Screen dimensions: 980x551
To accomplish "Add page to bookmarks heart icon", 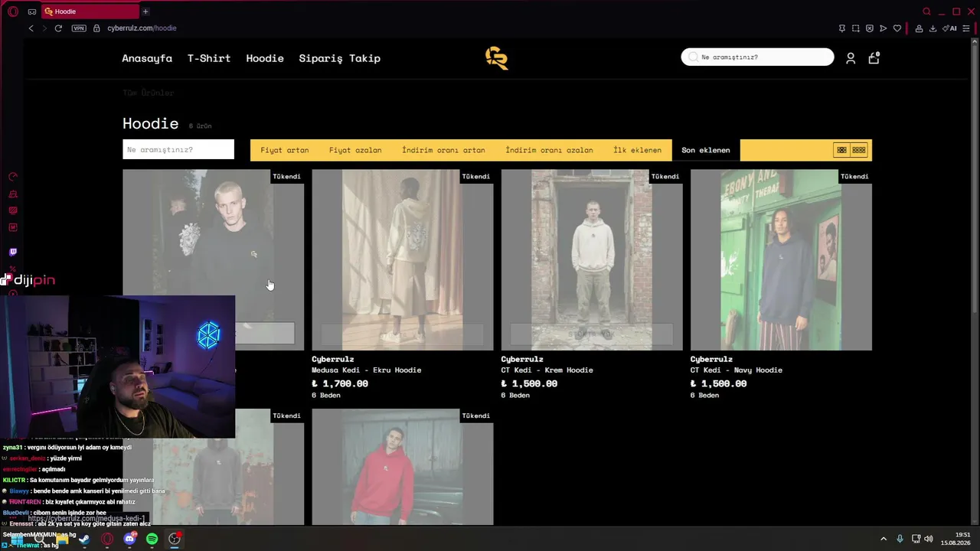I will click(897, 28).
